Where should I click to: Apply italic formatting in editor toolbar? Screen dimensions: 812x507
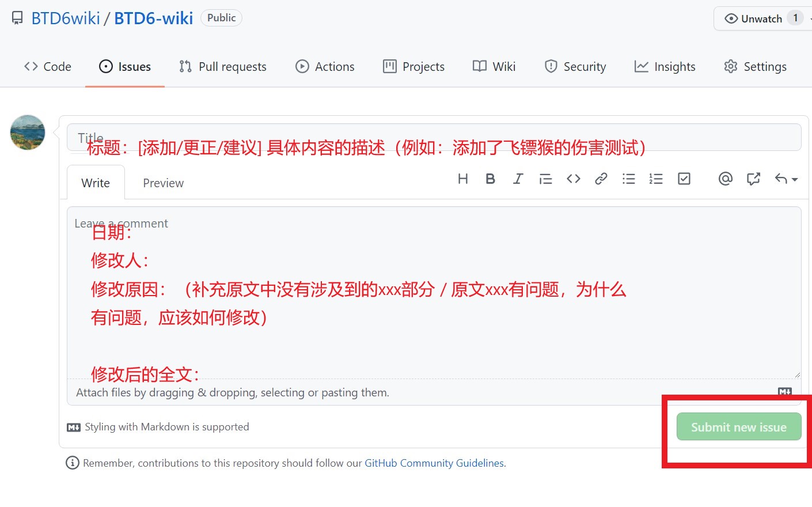[518, 179]
